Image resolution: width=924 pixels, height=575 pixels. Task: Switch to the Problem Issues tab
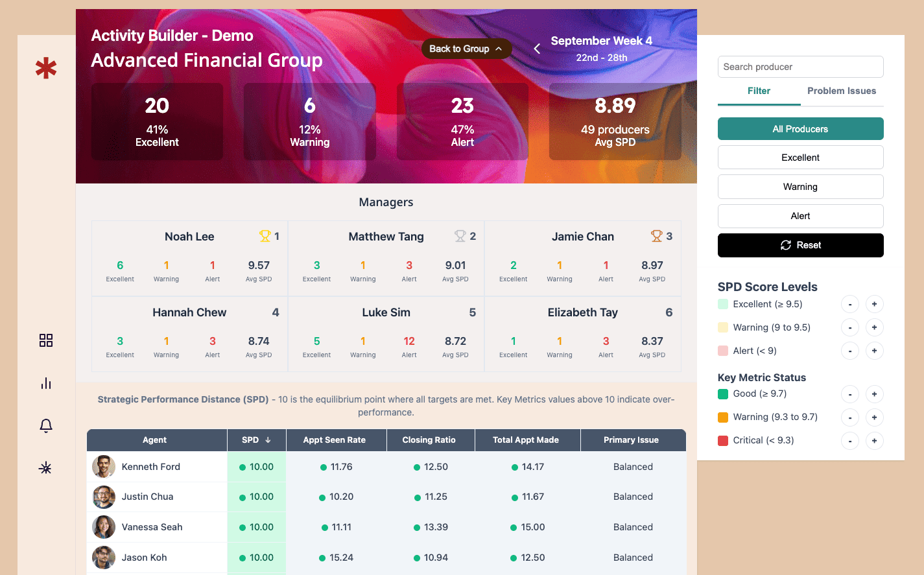842,91
